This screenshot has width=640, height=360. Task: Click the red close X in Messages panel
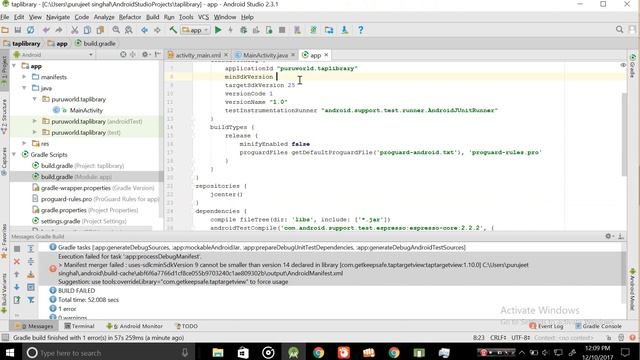[17, 261]
